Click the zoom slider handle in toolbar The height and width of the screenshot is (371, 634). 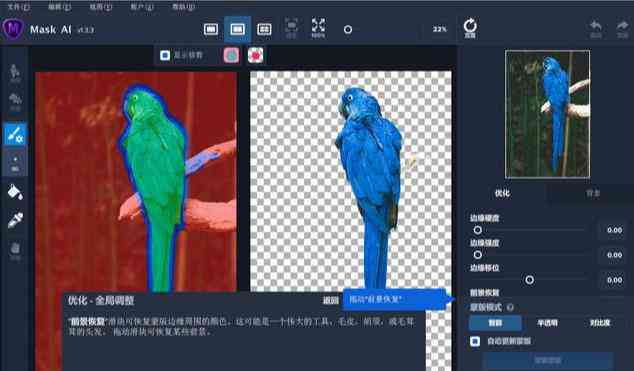pos(348,30)
